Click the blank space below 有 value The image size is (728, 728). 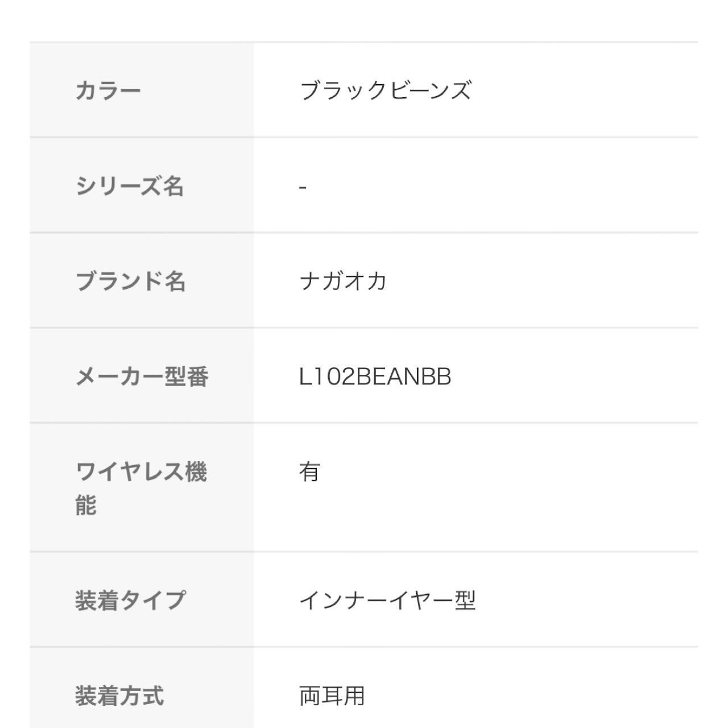click(x=475, y=518)
